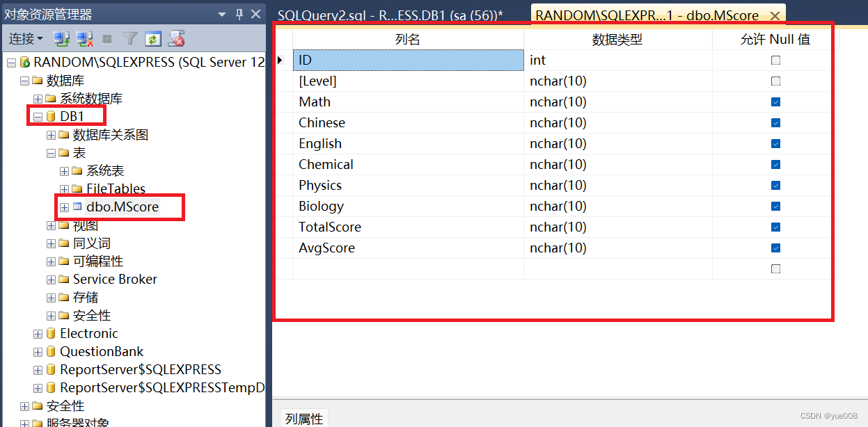This screenshot has width=868, height=427.
Task: Expand the server-level 安全性 node
Action: [x=24, y=405]
